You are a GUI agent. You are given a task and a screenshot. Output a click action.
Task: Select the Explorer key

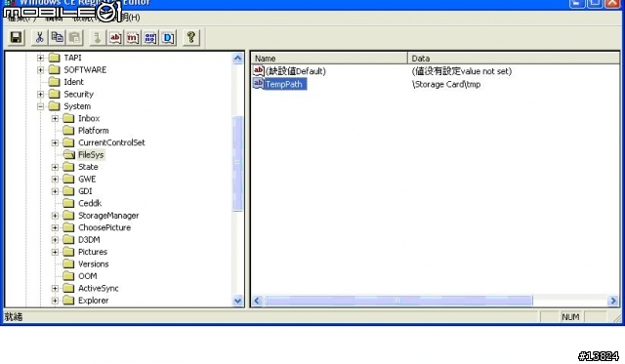pos(94,301)
